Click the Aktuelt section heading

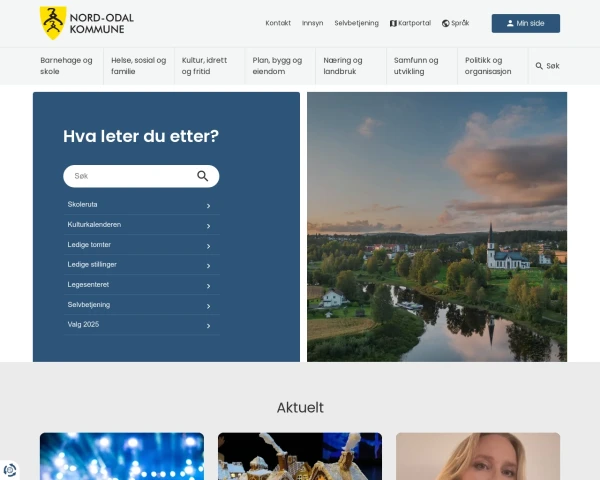click(300, 408)
